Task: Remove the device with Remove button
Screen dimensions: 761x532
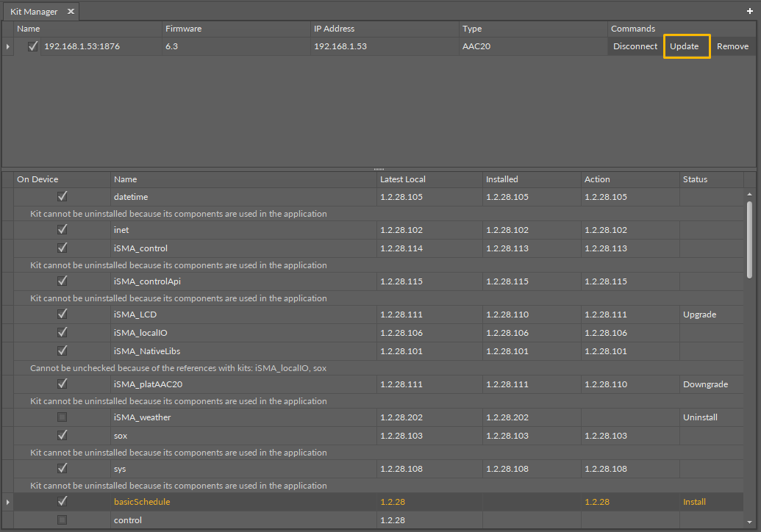Action: click(732, 46)
